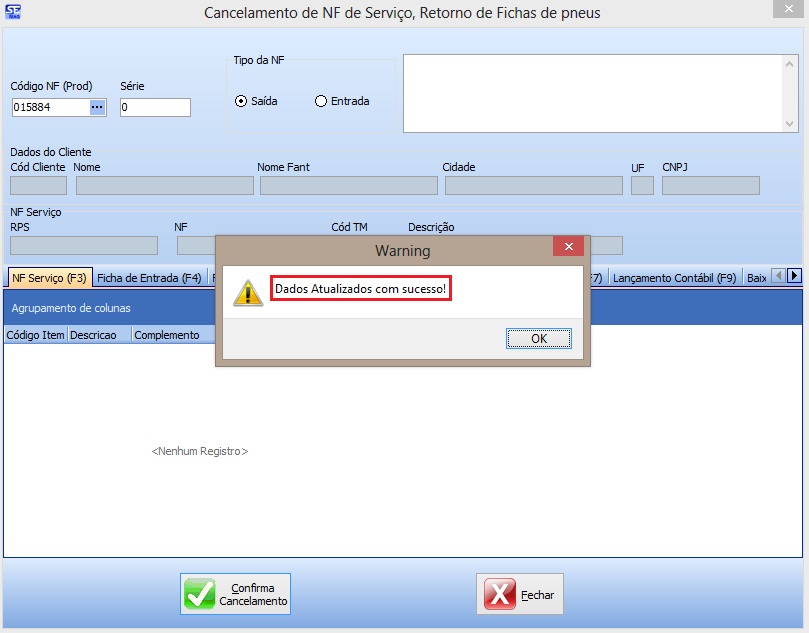Select the Saída radio button
The width and height of the screenshot is (809, 633).
[241, 101]
